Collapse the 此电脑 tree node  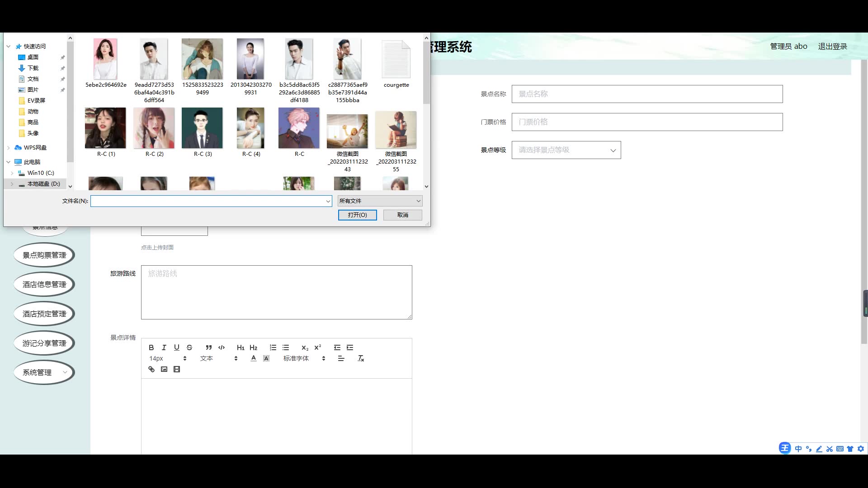[8, 162]
